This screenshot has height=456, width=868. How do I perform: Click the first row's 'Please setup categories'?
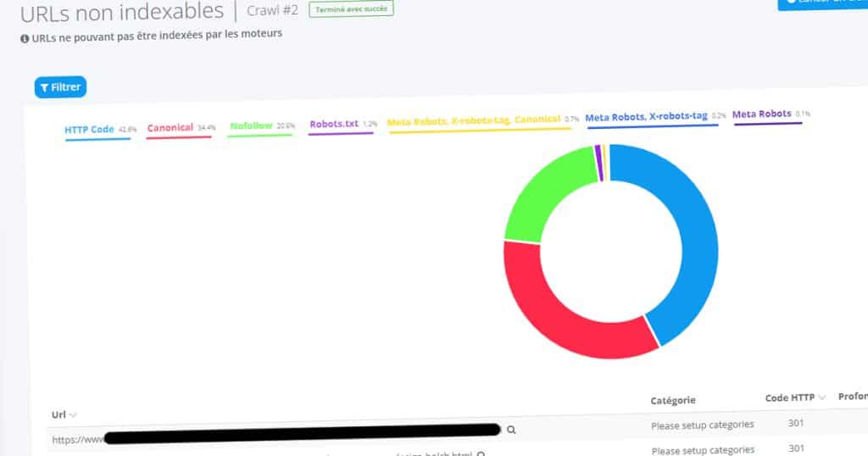[703, 425]
